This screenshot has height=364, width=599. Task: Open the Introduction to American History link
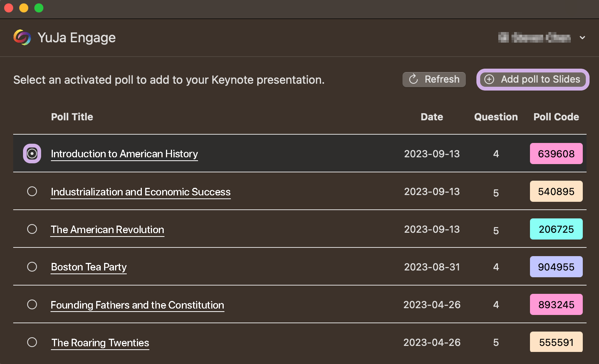[x=124, y=154]
